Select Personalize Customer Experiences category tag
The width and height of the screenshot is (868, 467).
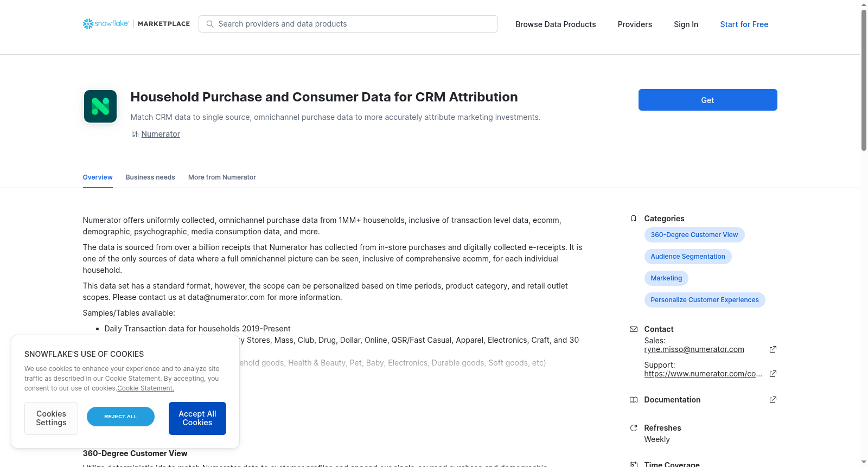705,300
